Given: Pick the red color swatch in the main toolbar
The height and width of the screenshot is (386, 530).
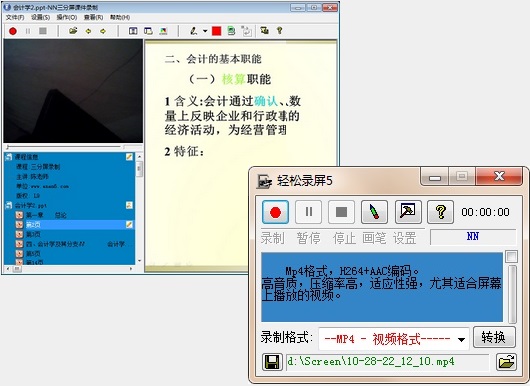Looking at the screenshot, I should pos(216,31).
